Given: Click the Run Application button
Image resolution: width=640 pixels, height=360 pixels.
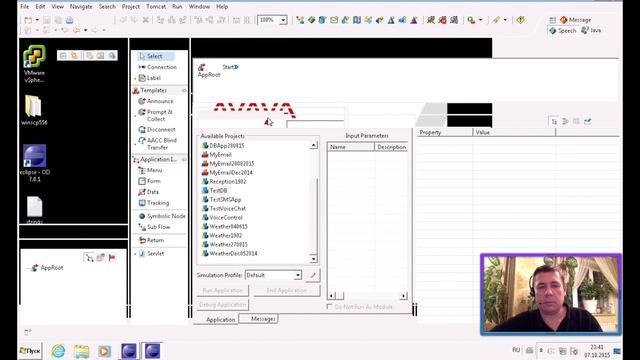Looking at the screenshot, I should pyautogui.click(x=222, y=290).
